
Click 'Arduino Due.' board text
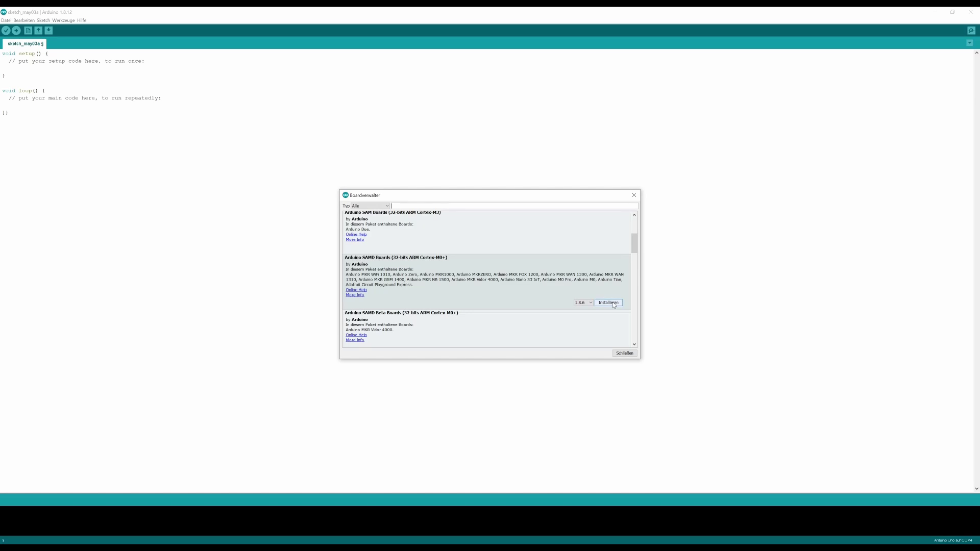pos(358,230)
